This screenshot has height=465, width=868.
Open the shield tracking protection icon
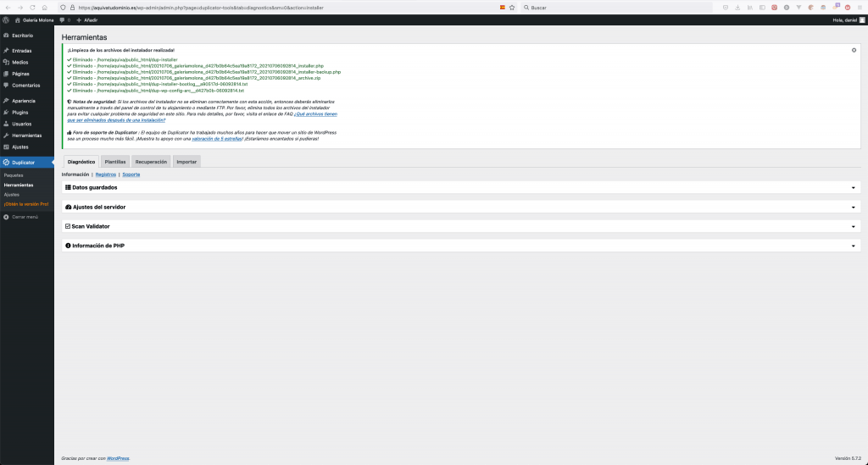pyautogui.click(x=63, y=8)
